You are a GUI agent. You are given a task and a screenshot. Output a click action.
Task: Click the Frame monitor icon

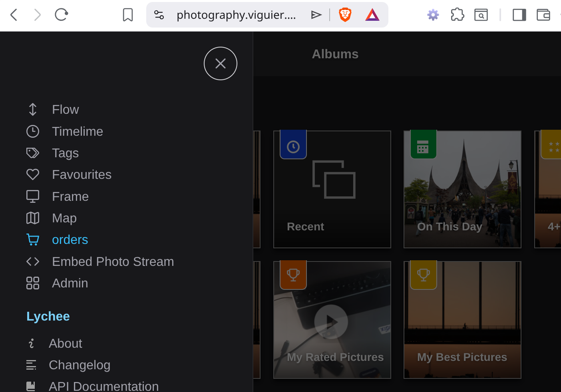tap(33, 196)
